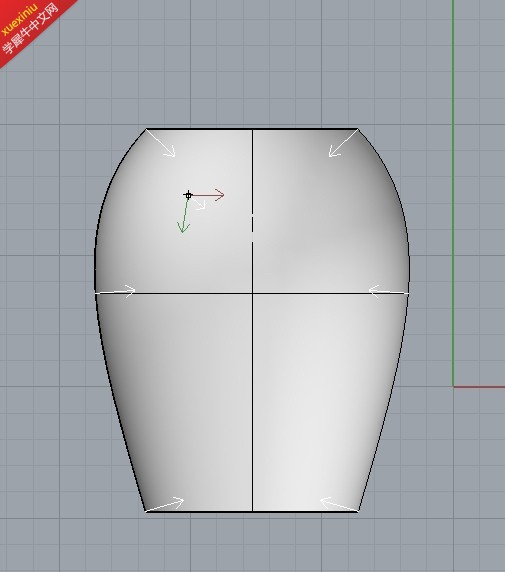Viewport: 505px width, 572px height.
Task: Select the horizontal seam curve across the vase
Action: click(252, 293)
